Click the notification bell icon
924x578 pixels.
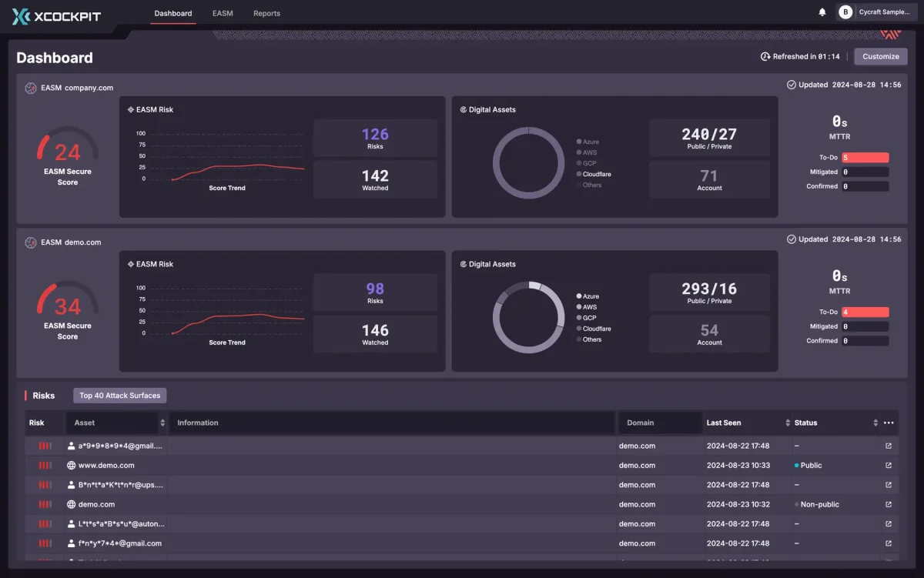coord(822,13)
